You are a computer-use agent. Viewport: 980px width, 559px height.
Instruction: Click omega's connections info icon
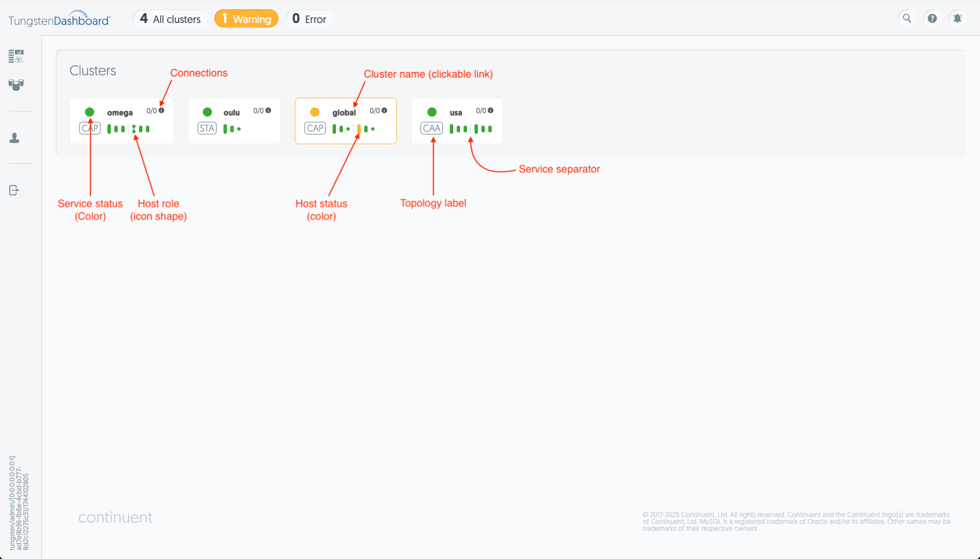161,110
